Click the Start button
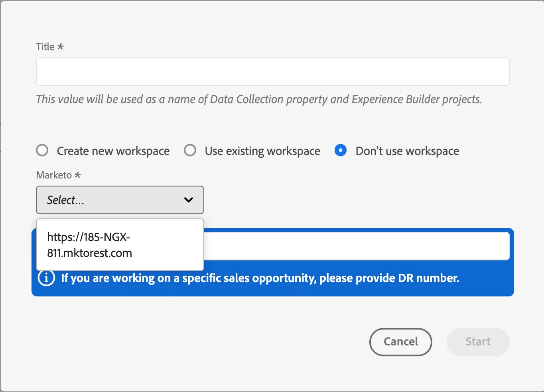This screenshot has height=392, width=544. tap(478, 342)
